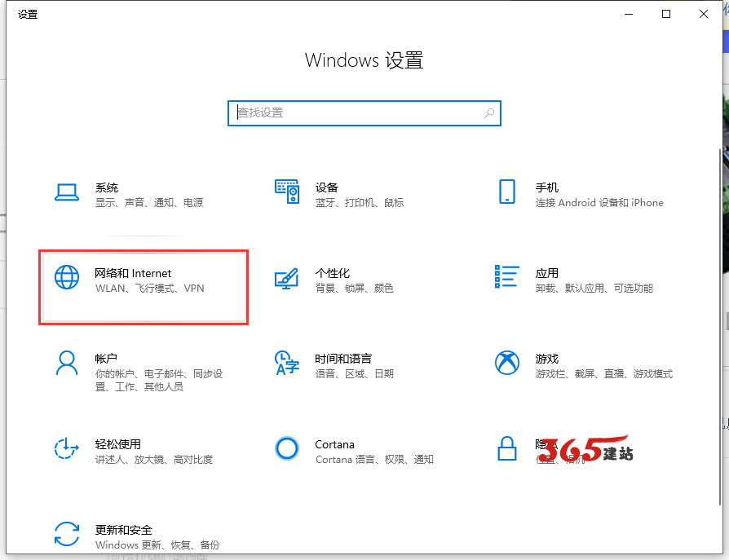Click the dashed-clock icon beside 轻松使用
729x560 pixels.
(67, 448)
